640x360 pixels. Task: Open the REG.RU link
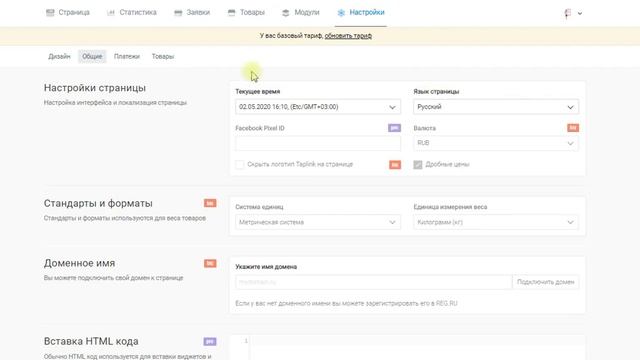click(x=447, y=303)
